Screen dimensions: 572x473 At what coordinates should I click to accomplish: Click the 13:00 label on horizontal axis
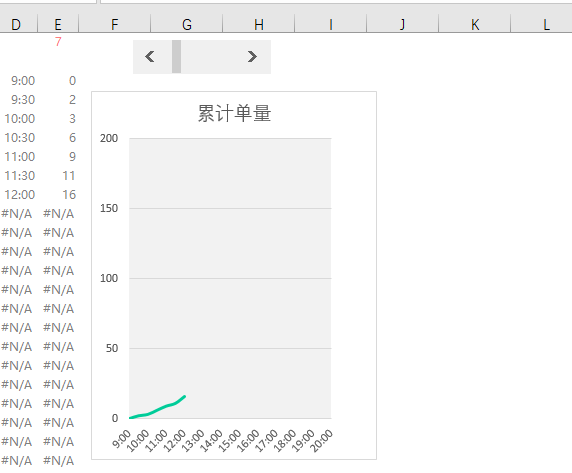194,440
